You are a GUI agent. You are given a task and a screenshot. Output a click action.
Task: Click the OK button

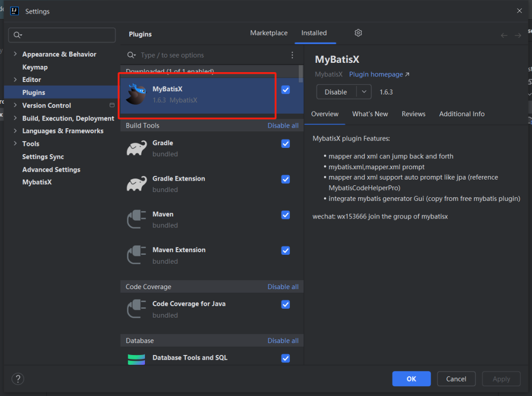tap(411, 379)
